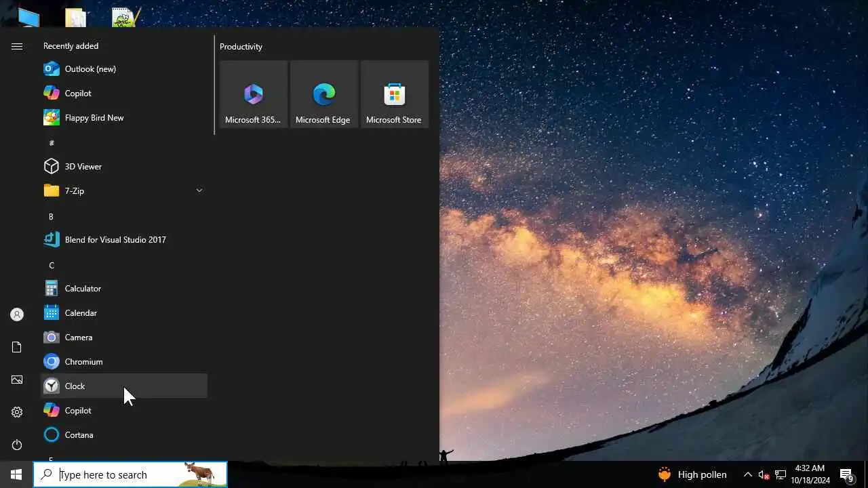Image resolution: width=868 pixels, height=488 pixels.
Task: Open the notification center icon
Action: coord(847,474)
